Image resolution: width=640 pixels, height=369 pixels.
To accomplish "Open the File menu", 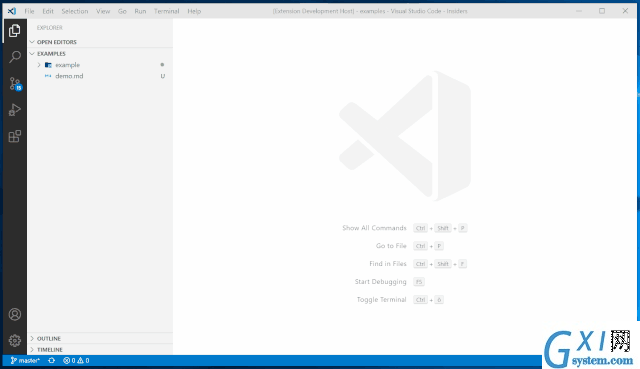I will pyautogui.click(x=29, y=11).
